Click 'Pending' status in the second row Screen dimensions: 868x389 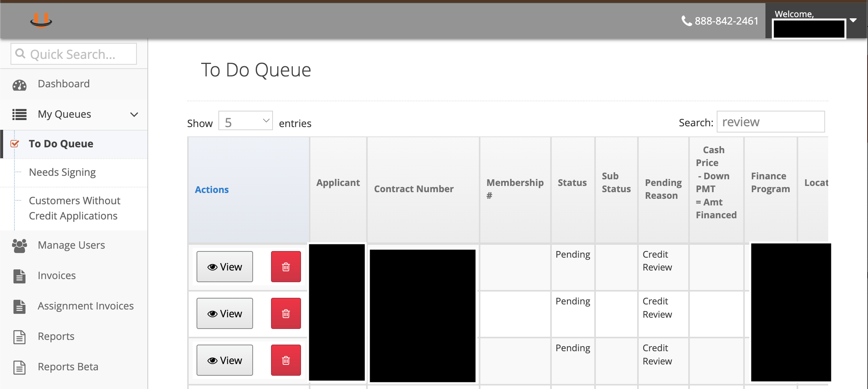pyautogui.click(x=573, y=301)
